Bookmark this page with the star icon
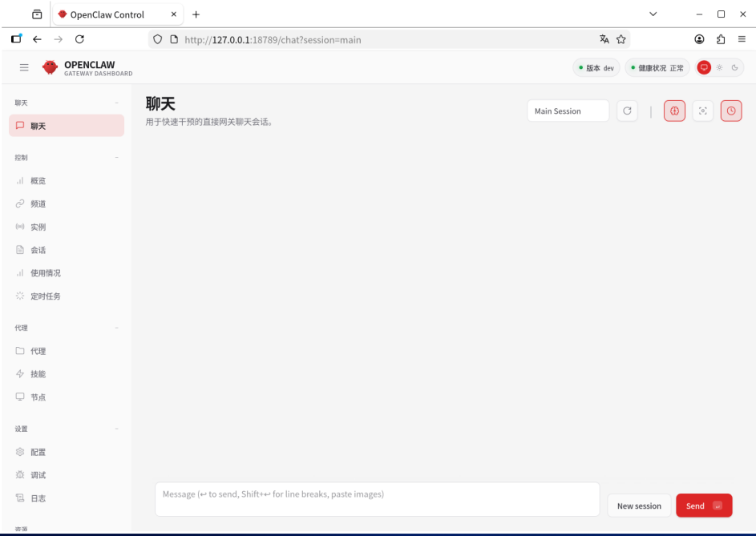 pos(621,39)
